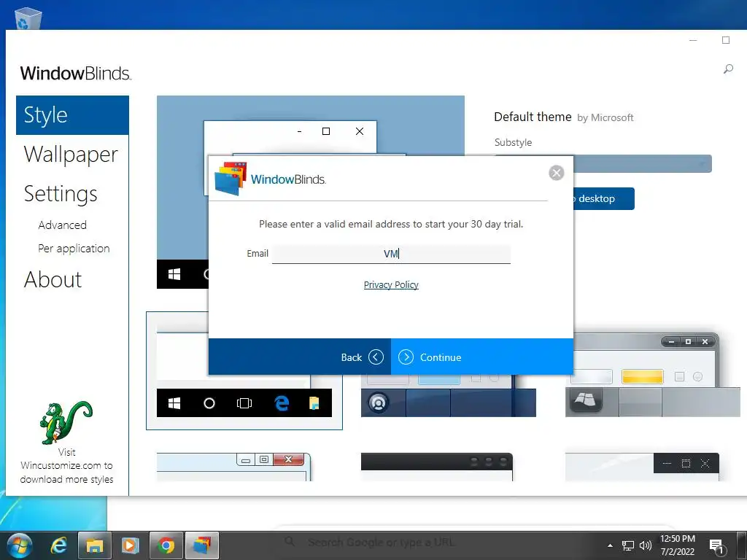Viewport: 747px width, 560px height.
Task: Click the start orb in the dark blue style preview
Action: tap(379, 402)
